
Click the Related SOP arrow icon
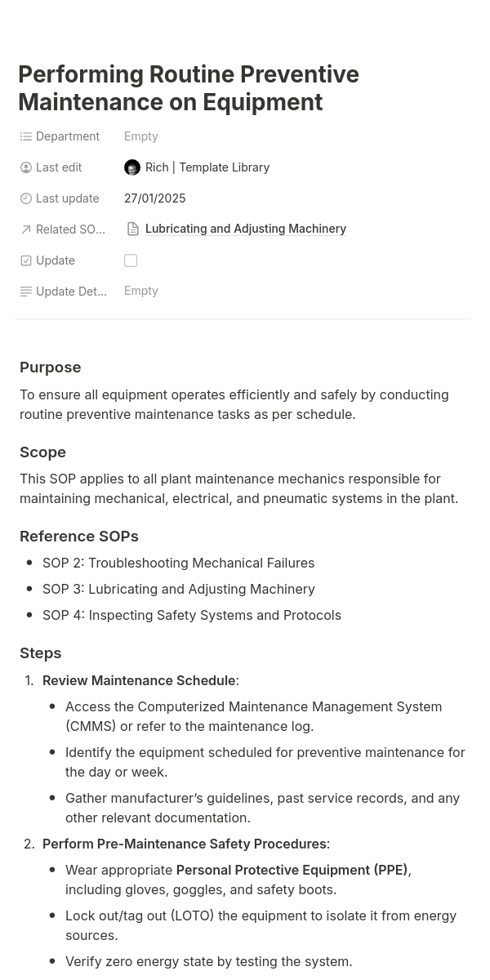click(26, 229)
